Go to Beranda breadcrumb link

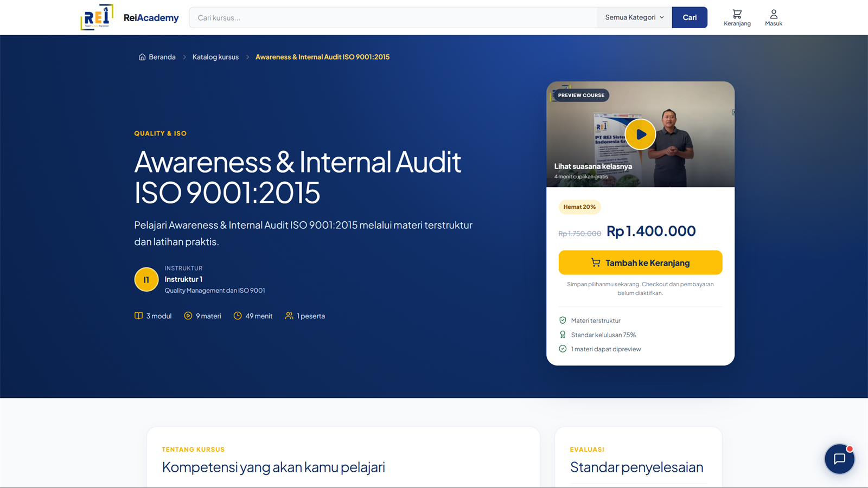click(162, 57)
